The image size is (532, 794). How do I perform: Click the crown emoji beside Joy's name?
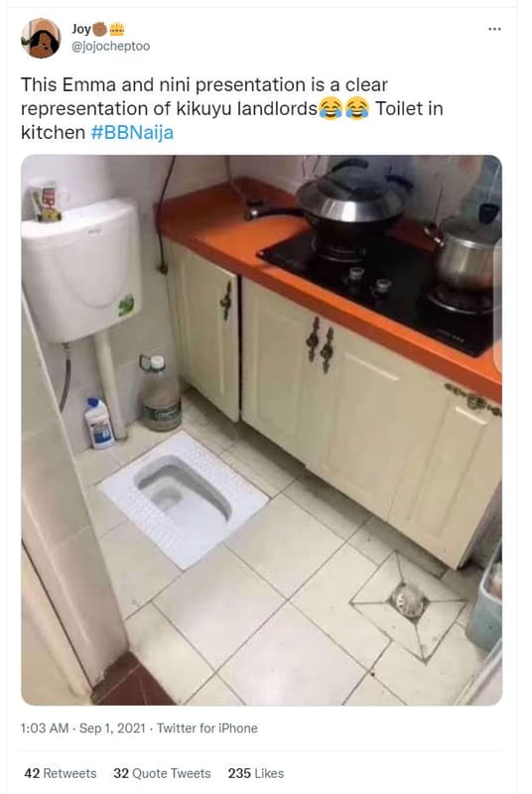tap(117, 30)
